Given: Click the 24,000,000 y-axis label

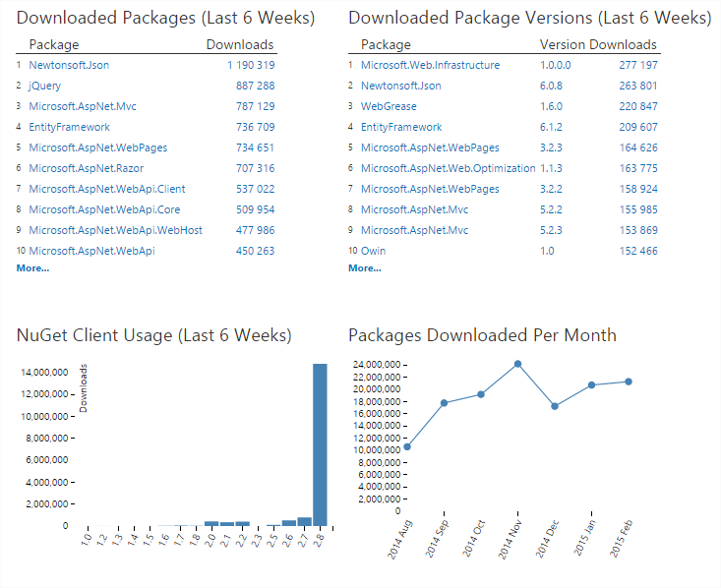Looking at the screenshot, I should click(376, 365).
